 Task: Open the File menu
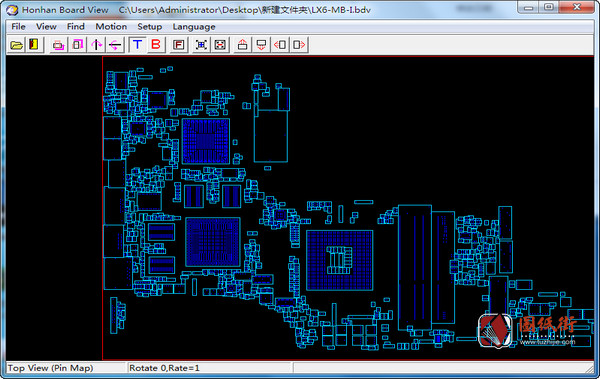[x=18, y=26]
